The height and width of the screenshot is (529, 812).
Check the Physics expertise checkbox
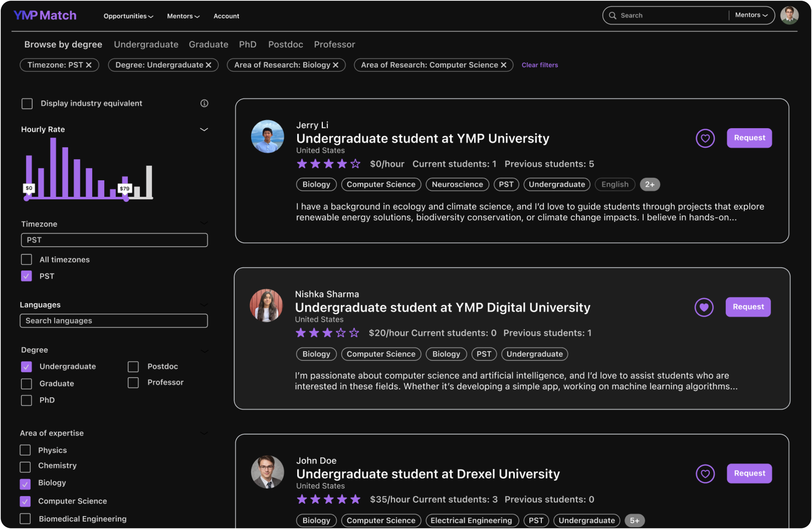pos(25,450)
